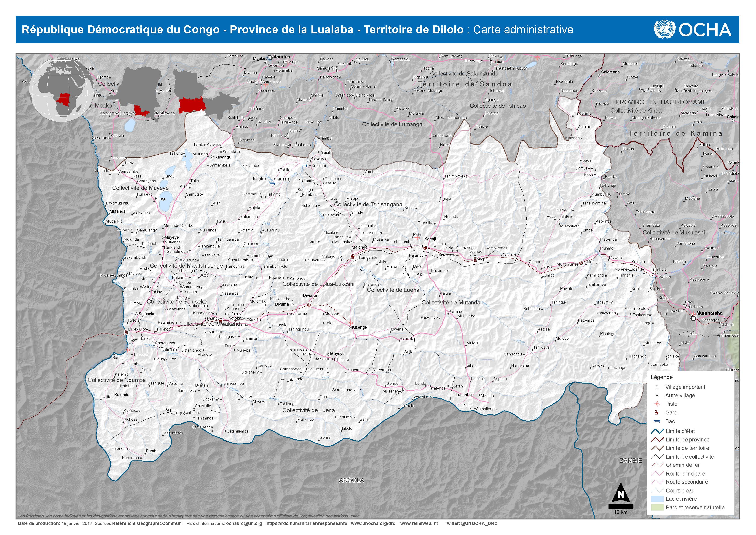
Task: Click the Parc et réserve naturelle green swatch
Action: coord(657,507)
